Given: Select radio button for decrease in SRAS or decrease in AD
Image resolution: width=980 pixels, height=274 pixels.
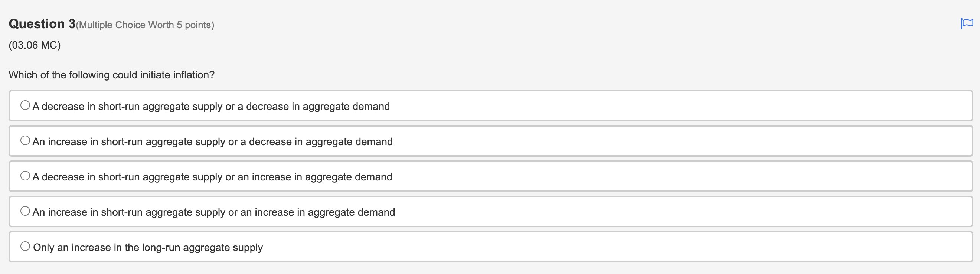Looking at the screenshot, I should [x=25, y=105].
